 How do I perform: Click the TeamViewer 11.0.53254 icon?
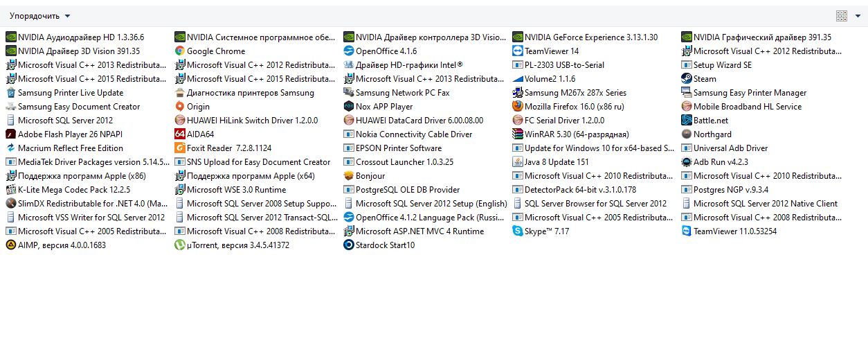click(687, 231)
